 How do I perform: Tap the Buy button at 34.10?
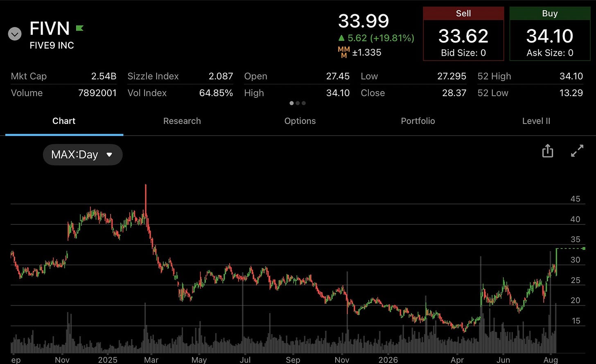pyautogui.click(x=550, y=34)
